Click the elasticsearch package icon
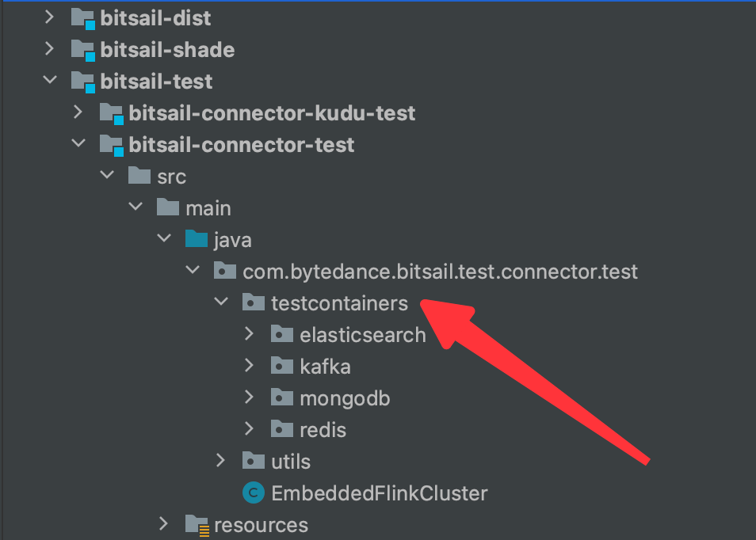The width and height of the screenshot is (756, 540). click(x=282, y=335)
